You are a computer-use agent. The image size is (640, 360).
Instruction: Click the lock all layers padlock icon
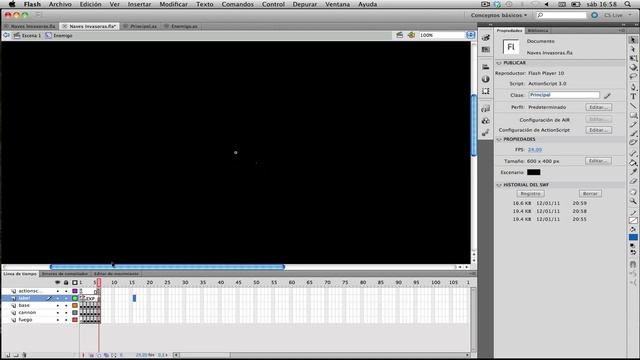pyautogui.click(x=66, y=282)
